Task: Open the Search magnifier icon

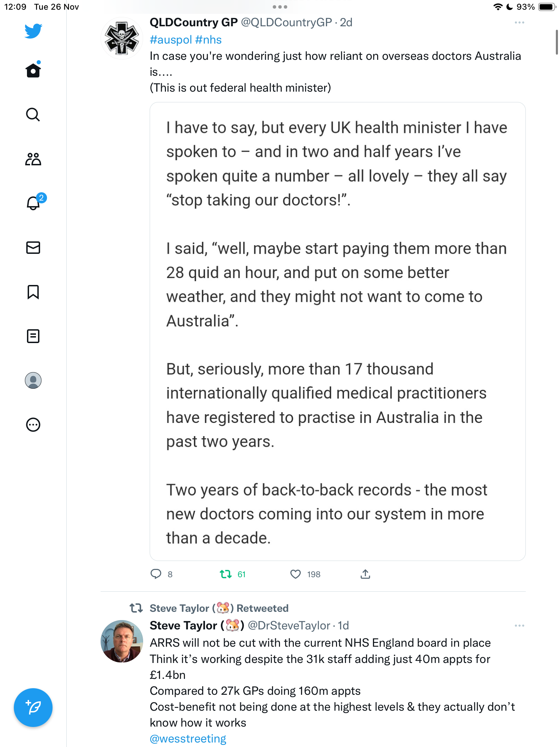Action: click(33, 114)
